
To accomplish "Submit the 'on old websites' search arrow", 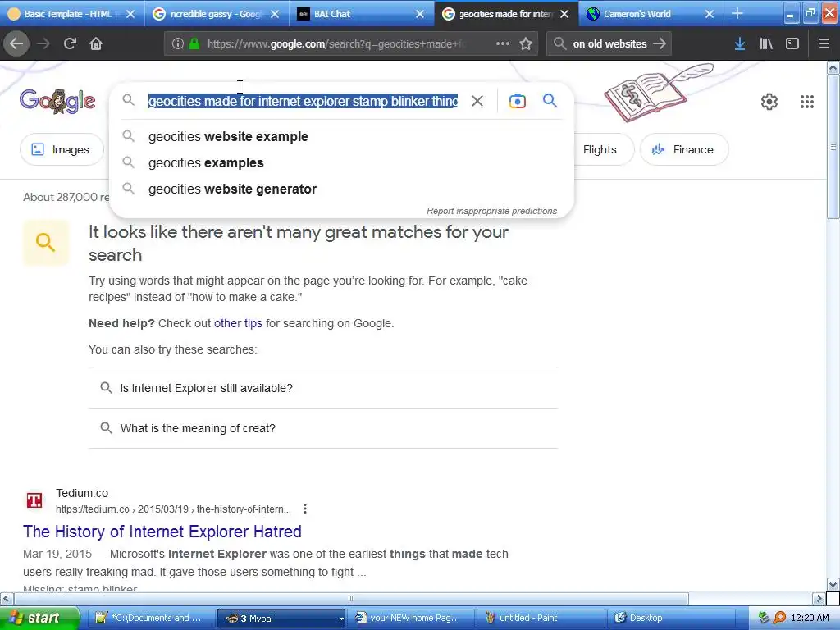I will tap(660, 43).
